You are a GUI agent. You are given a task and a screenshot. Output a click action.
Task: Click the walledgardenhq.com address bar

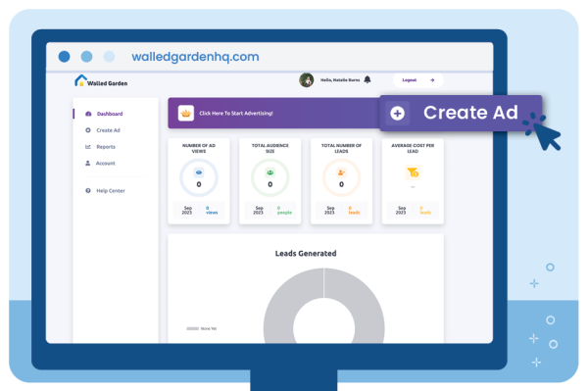(195, 57)
